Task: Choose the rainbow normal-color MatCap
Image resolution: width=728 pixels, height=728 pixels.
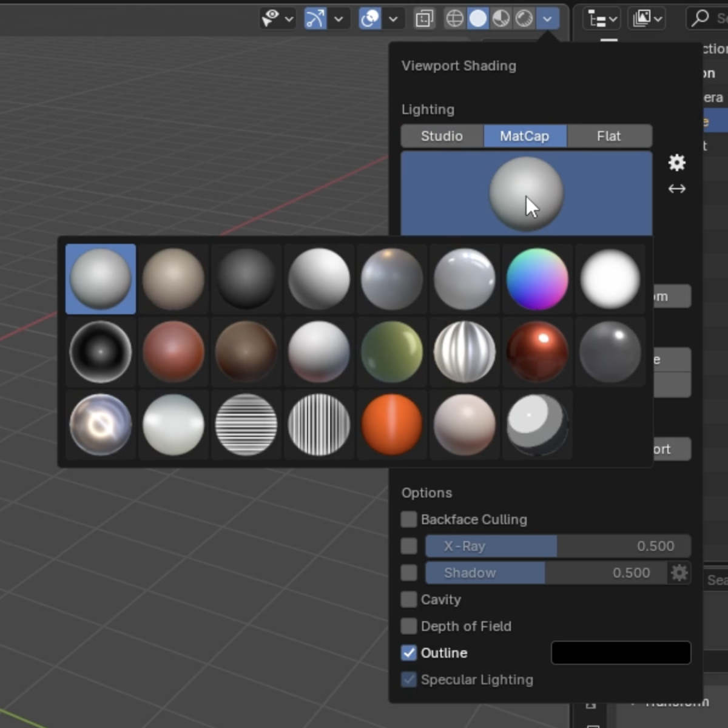Action: point(538,279)
